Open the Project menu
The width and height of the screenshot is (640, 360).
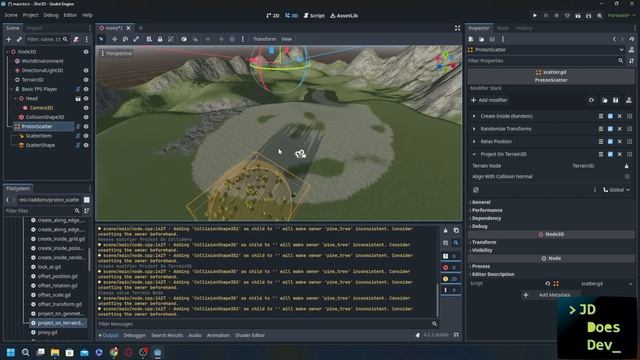30,15
